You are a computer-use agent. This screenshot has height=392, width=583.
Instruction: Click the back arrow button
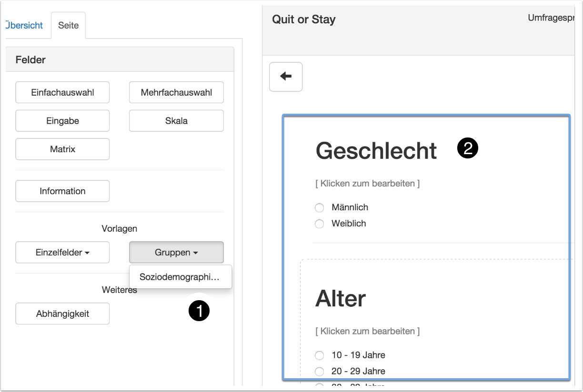coord(286,77)
